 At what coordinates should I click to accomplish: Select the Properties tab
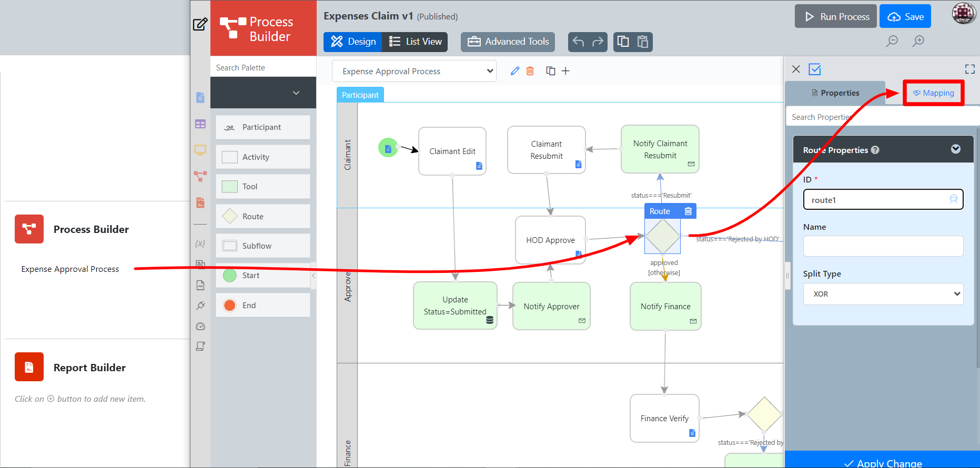click(835, 93)
